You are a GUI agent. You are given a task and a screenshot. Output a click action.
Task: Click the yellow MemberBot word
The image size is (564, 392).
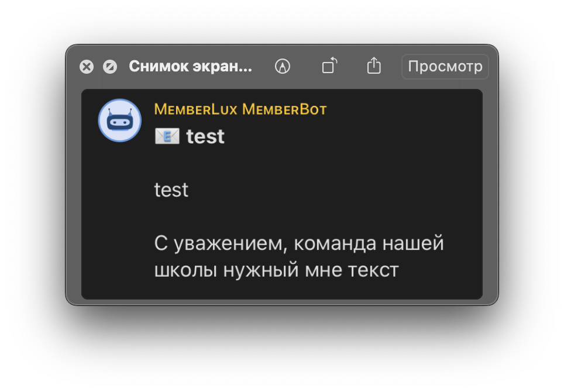(284, 109)
